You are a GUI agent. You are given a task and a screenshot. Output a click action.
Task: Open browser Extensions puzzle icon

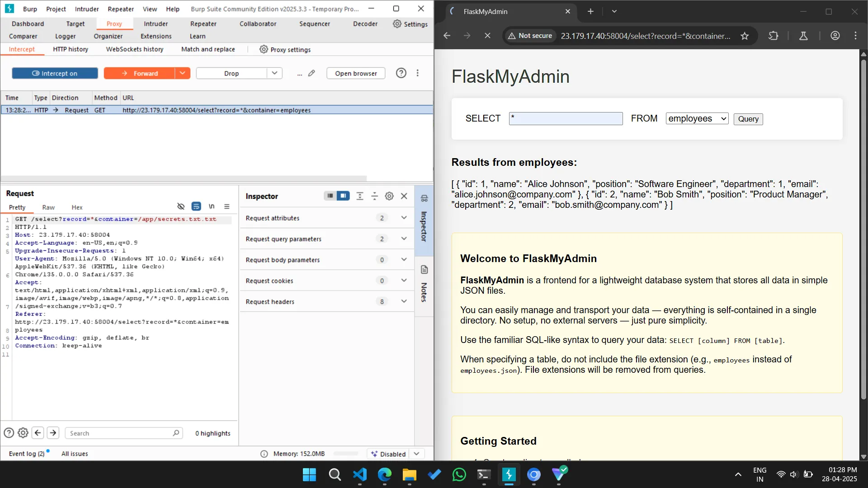pyautogui.click(x=774, y=36)
